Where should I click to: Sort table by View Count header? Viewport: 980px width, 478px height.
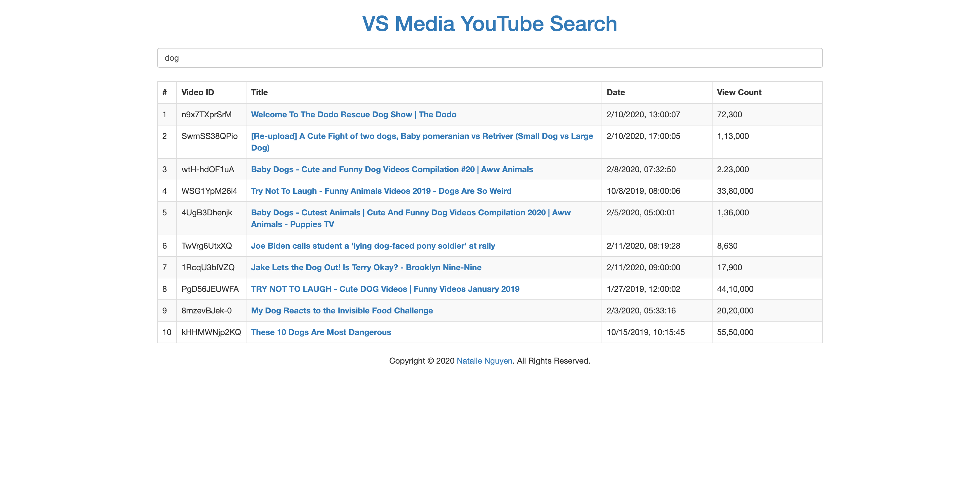tap(739, 93)
